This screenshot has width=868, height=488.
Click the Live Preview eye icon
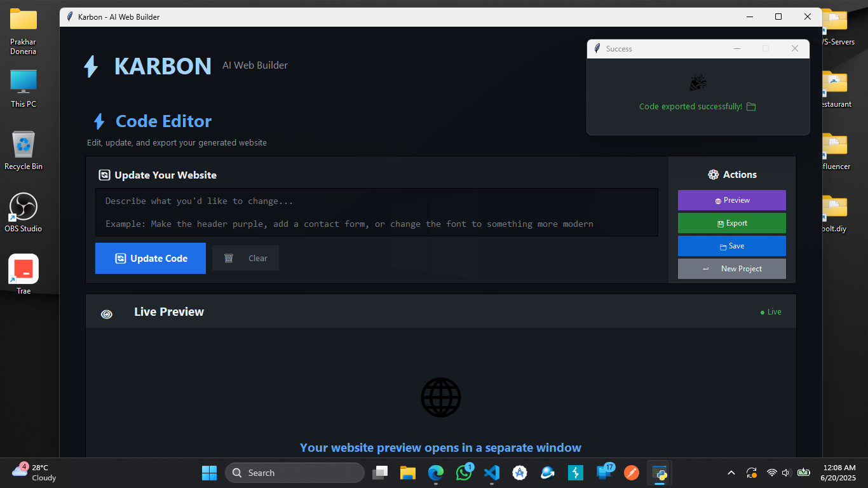[x=107, y=313]
